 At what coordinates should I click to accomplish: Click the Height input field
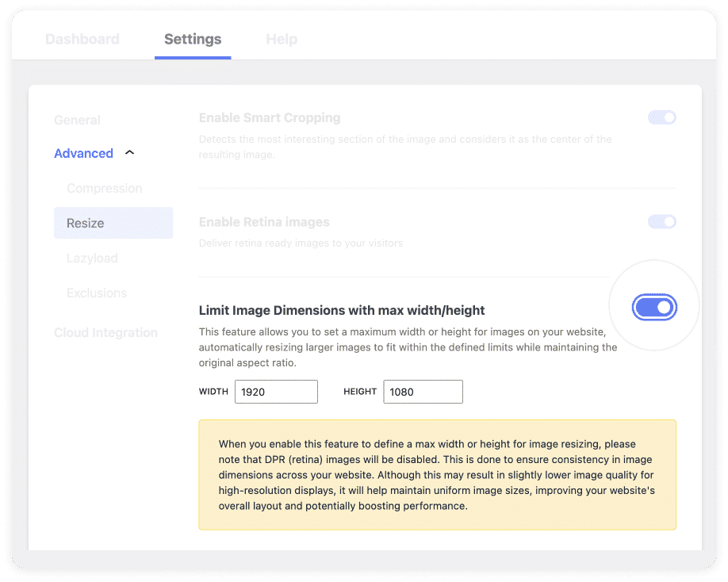tap(423, 392)
